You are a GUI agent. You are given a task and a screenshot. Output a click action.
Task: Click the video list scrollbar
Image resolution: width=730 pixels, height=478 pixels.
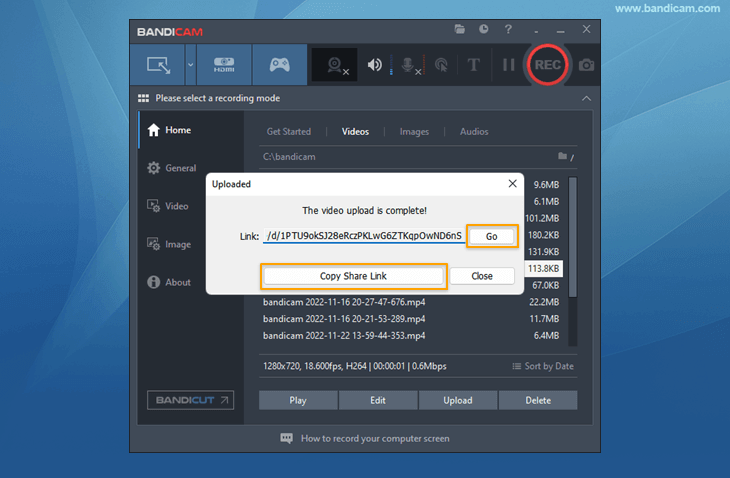click(x=573, y=237)
